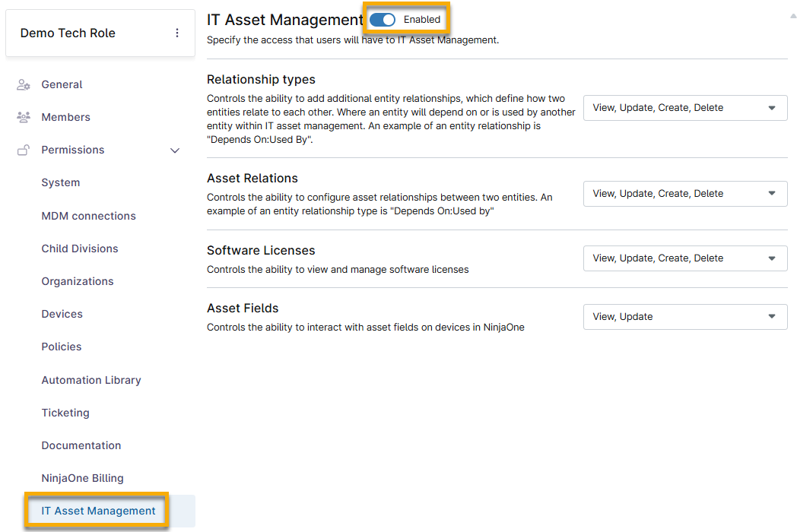Click the General user-settings icon
797x532 pixels.
click(24, 84)
